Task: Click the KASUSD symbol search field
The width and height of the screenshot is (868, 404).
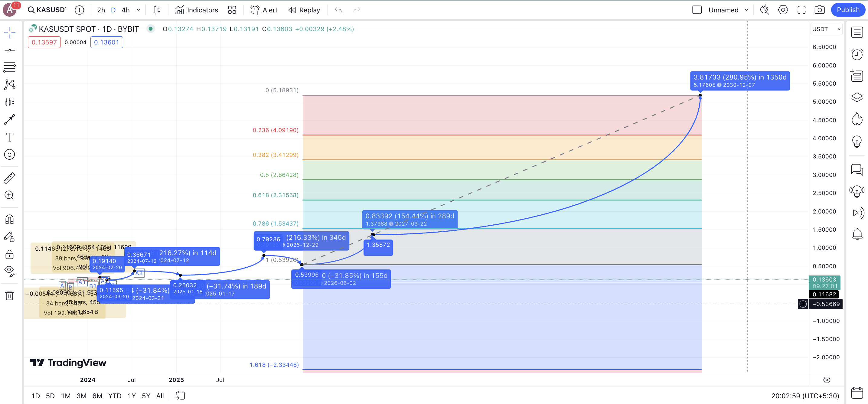Action: click(47, 10)
